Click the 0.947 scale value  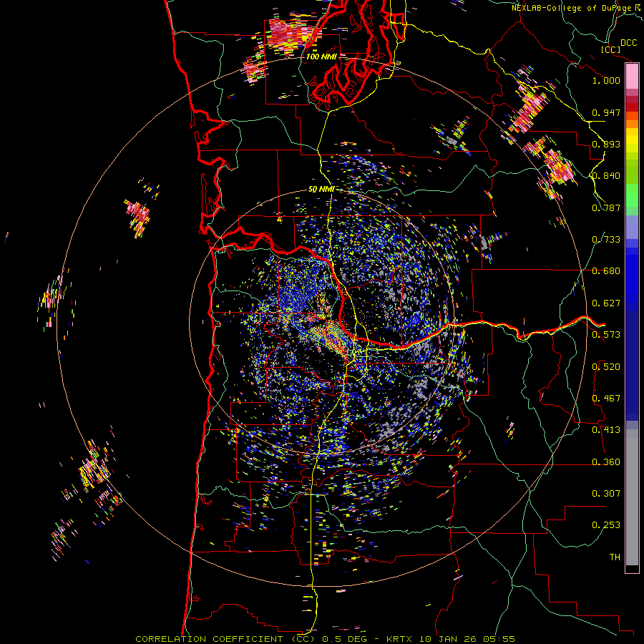pyautogui.click(x=606, y=112)
